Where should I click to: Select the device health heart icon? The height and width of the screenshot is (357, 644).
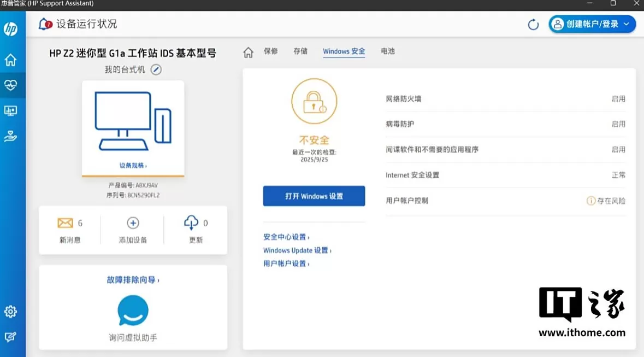(x=10, y=85)
